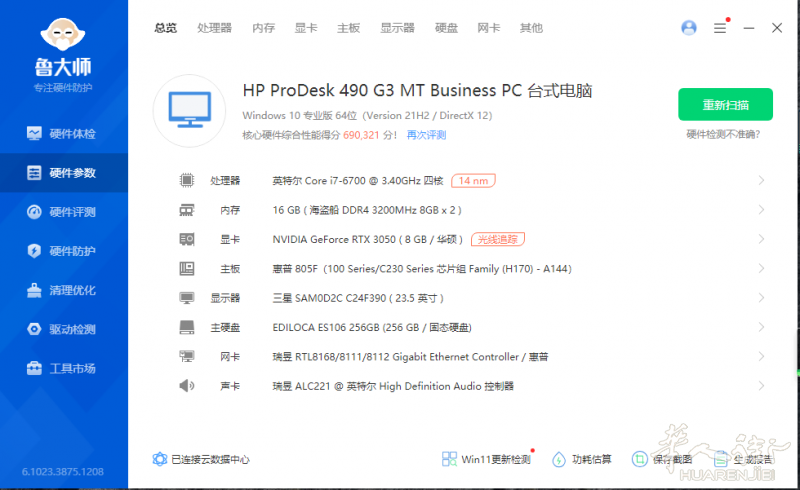Click the 处理器 CPU chip icon
Viewport: 800px width, 490px height.
[187, 180]
